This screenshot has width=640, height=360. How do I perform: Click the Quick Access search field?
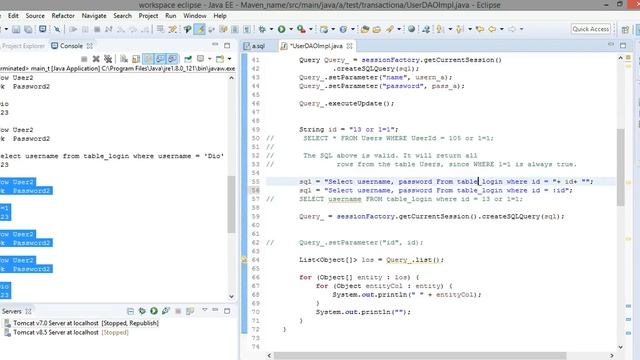[591, 29]
